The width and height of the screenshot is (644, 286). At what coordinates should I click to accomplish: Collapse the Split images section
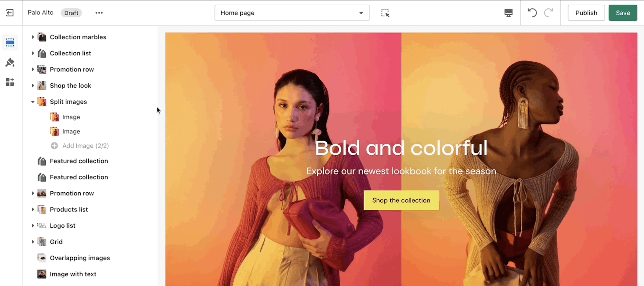pos(33,102)
